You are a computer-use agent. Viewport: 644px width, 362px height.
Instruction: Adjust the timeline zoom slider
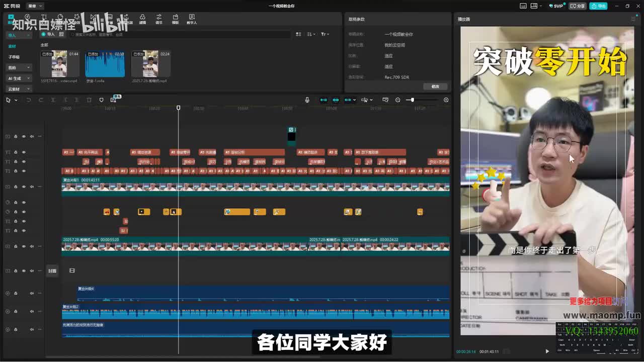pos(412,100)
